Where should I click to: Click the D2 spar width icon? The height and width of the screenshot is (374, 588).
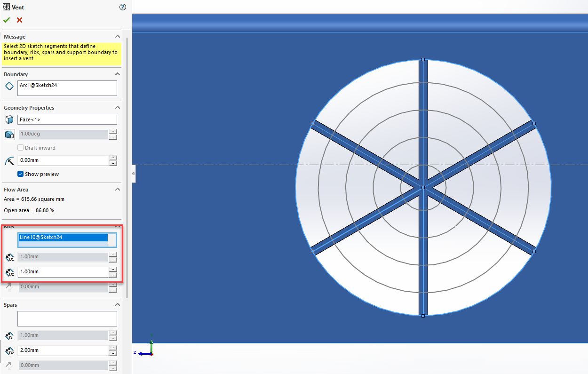[9, 350]
